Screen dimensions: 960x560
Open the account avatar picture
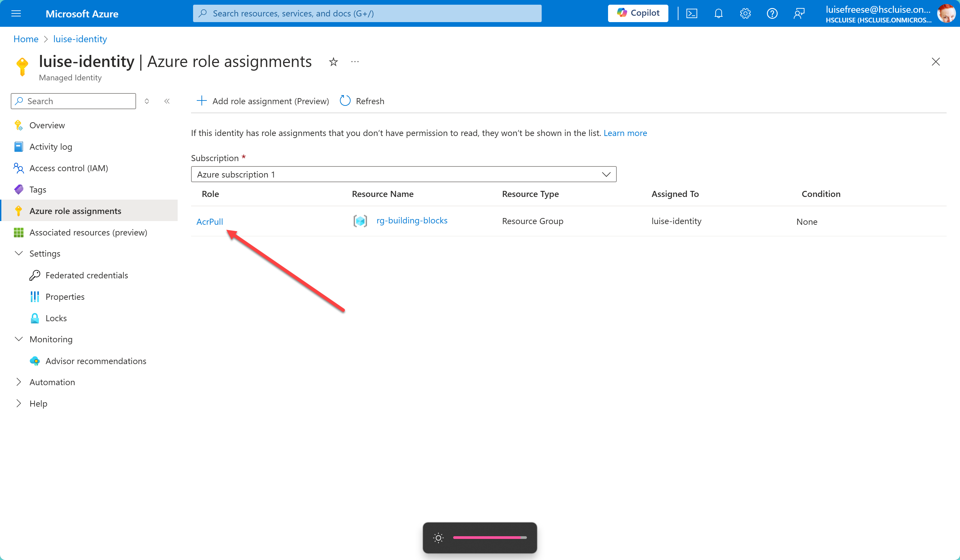(946, 13)
